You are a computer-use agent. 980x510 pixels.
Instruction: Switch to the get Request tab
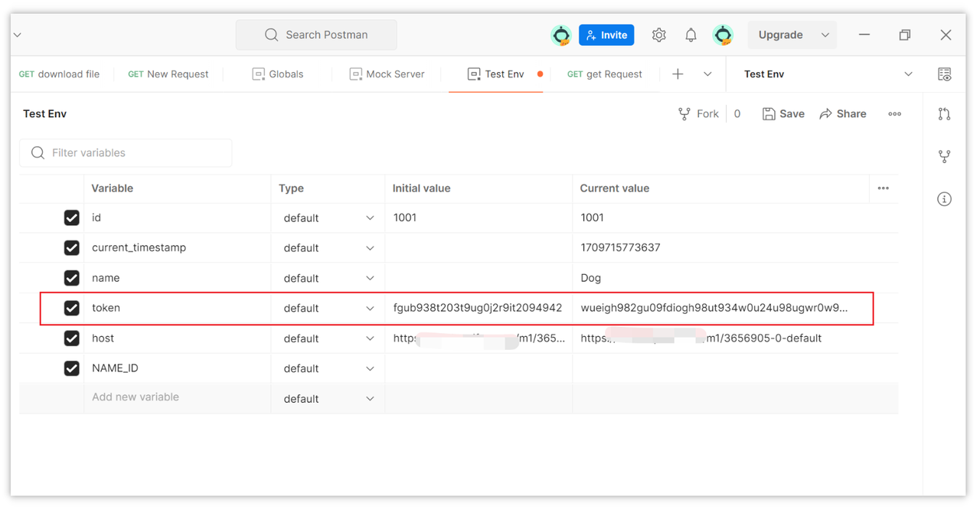605,74
